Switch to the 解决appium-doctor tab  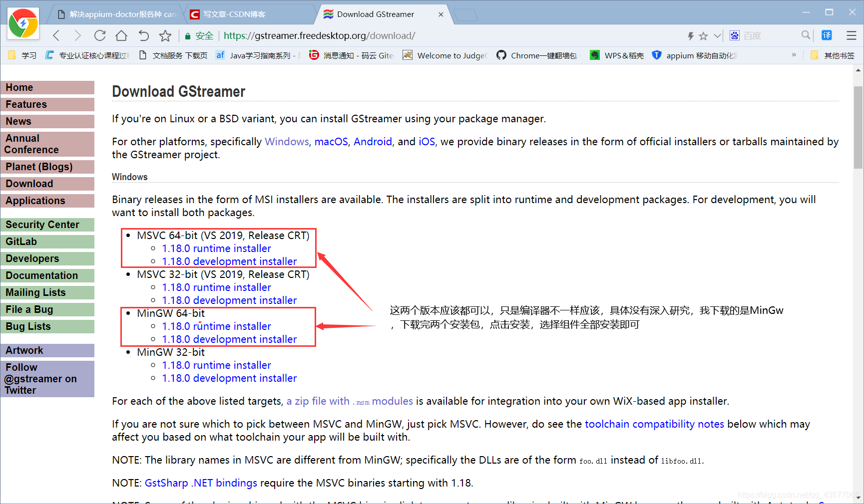click(x=117, y=14)
